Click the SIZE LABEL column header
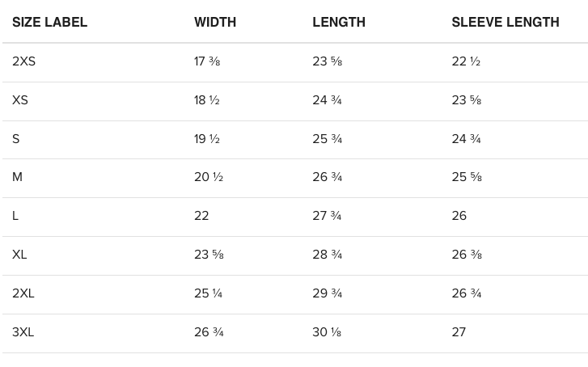The image size is (588, 367). tap(49, 22)
